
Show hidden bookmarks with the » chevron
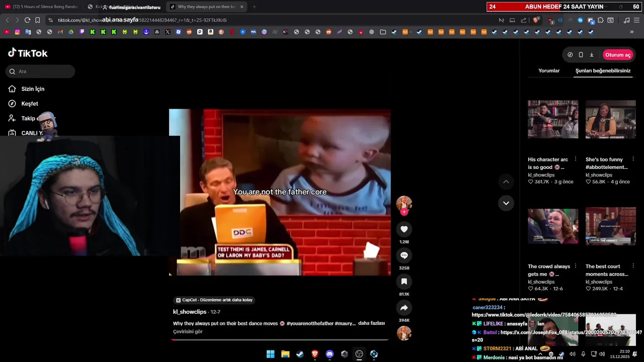click(x=632, y=32)
